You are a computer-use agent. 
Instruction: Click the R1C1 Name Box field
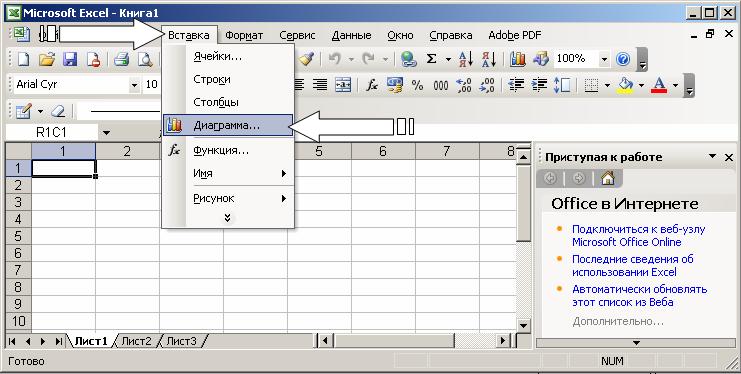click(x=52, y=133)
